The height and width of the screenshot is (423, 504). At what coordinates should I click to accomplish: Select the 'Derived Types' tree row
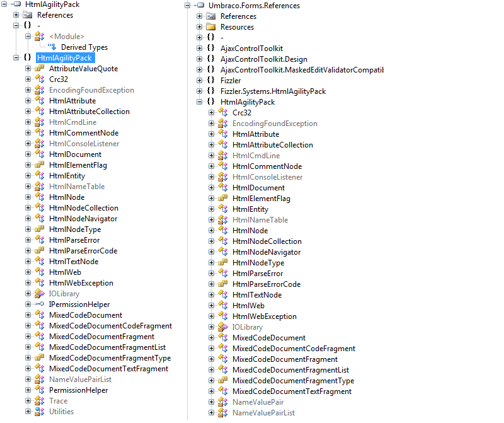84,47
